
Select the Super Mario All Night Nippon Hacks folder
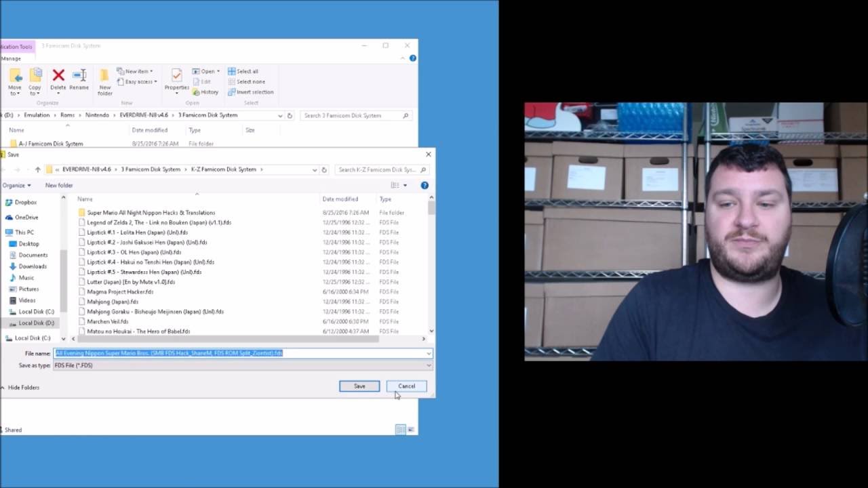(x=151, y=212)
